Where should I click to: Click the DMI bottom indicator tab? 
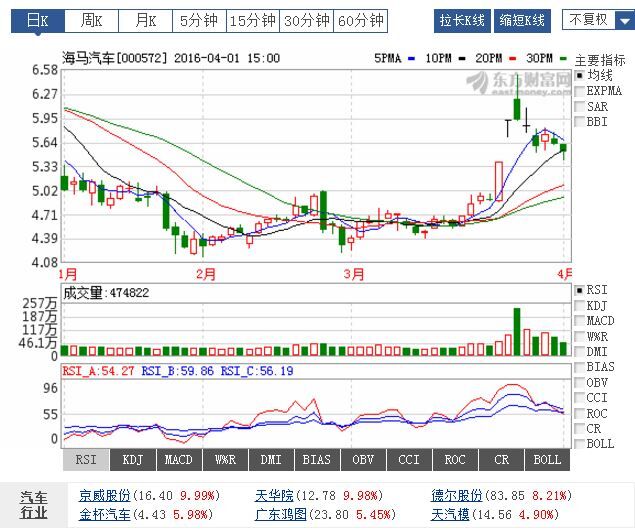[271, 460]
